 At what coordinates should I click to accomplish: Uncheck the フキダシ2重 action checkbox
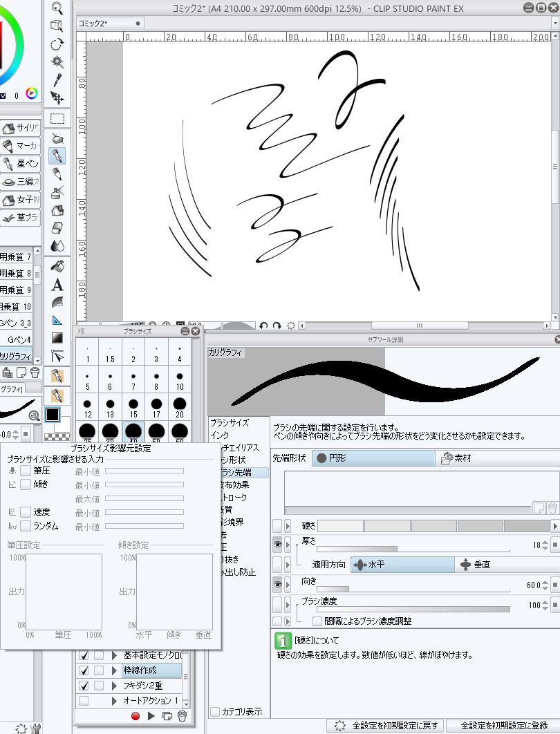click(x=84, y=686)
